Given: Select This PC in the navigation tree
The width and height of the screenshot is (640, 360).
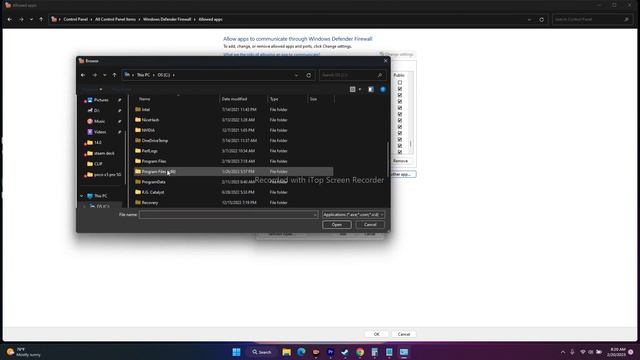Looking at the screenshot, I should tap(100, 196).
